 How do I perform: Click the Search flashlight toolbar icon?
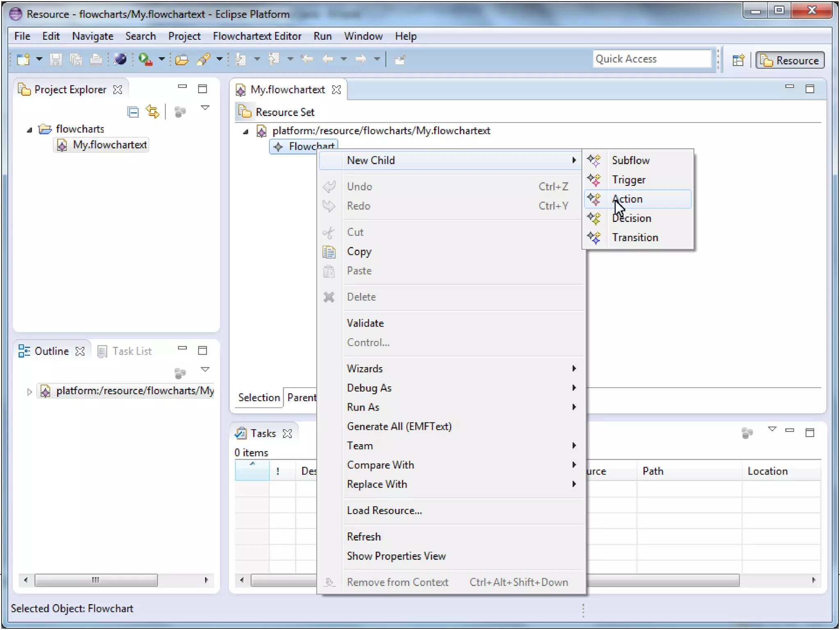204,60
